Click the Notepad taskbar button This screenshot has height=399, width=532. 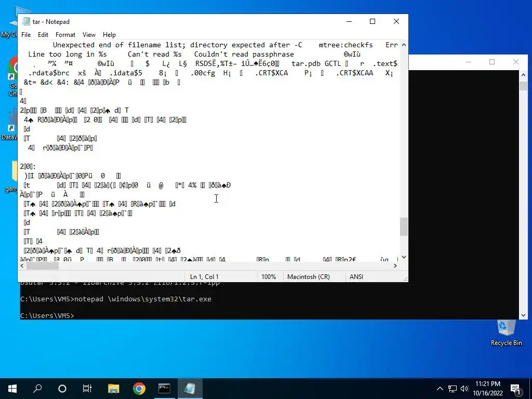point(190,388)
